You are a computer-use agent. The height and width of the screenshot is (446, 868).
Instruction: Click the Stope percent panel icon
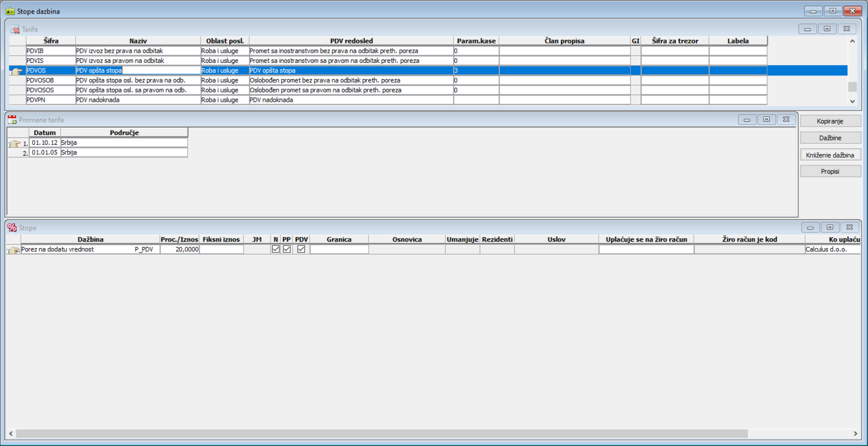point(12,227)
